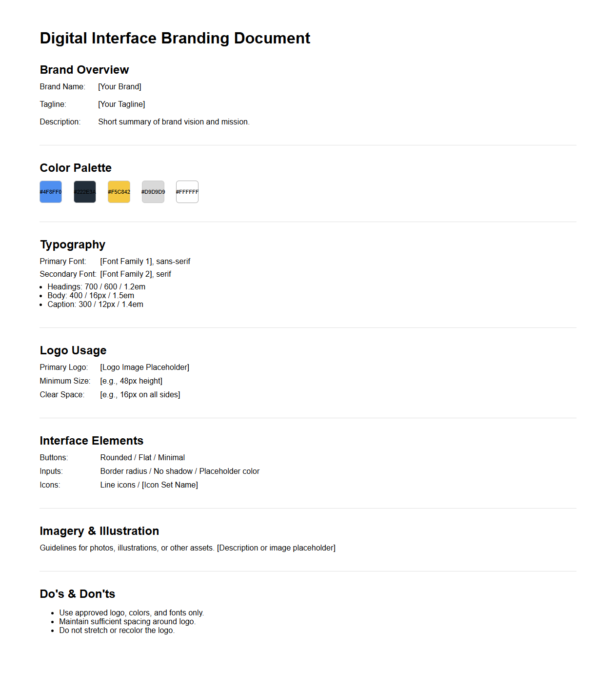This screenshot has height=673, width=616.
Task: Click the Color Palette heading
Action: click(x=76, y=168)
